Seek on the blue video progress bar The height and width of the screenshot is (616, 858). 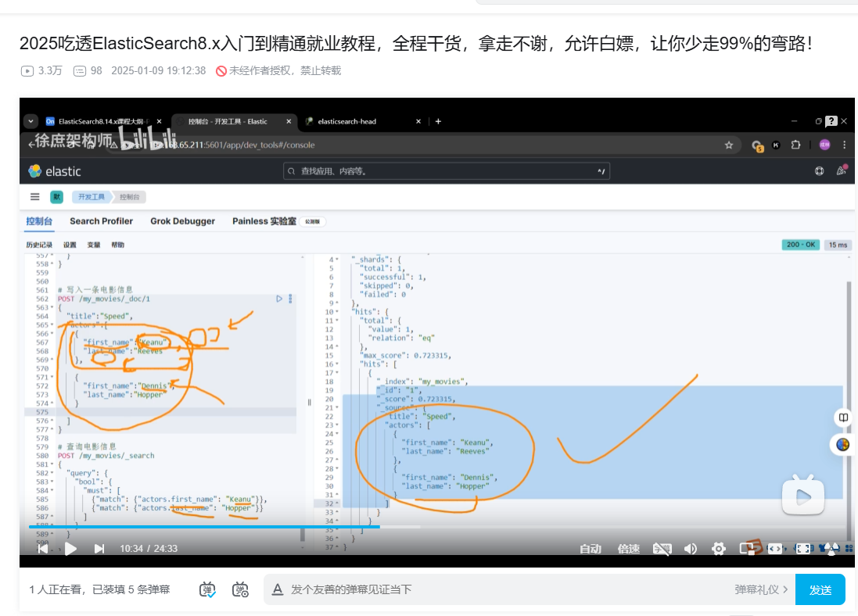pos(204,526)
